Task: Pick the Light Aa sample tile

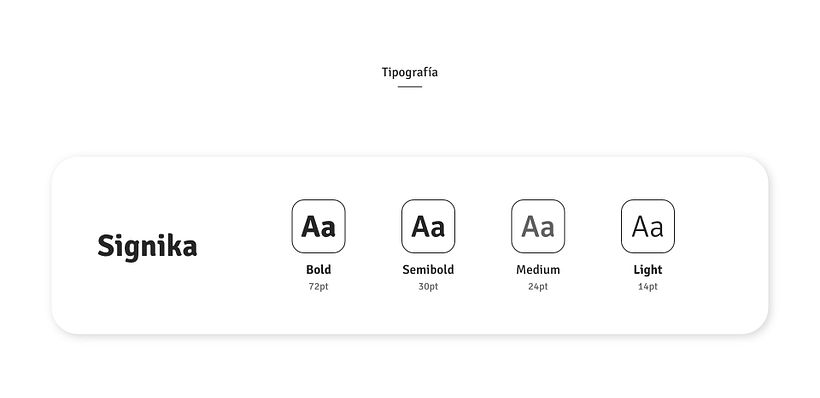Action: click(x=648, y=226)
